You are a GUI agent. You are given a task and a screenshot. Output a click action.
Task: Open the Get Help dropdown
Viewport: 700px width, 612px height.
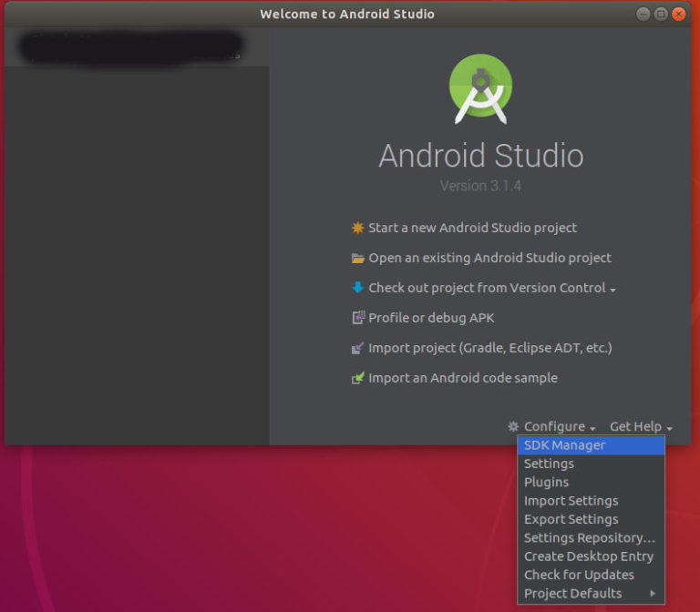tap(641, 426)
